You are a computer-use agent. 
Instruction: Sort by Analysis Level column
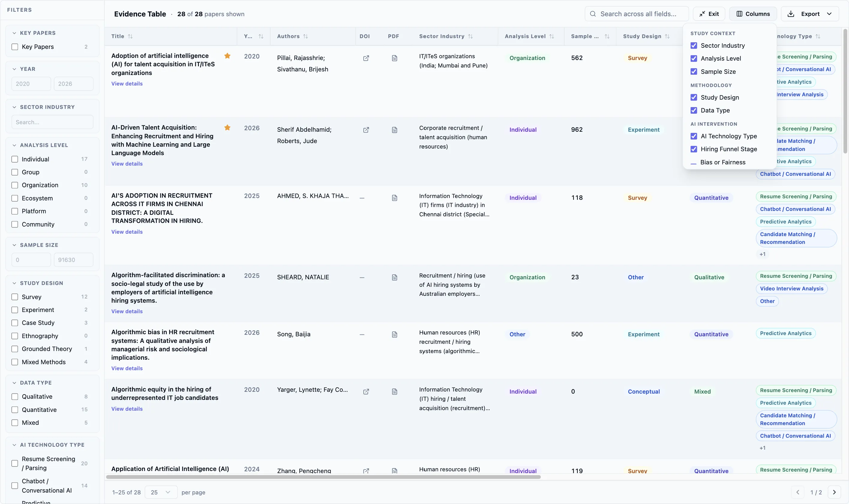pos(551,36)
